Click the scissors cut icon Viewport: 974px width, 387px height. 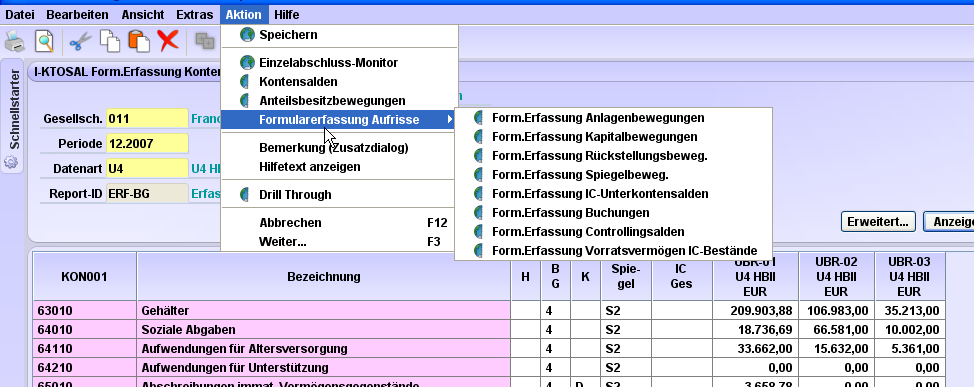80,42
